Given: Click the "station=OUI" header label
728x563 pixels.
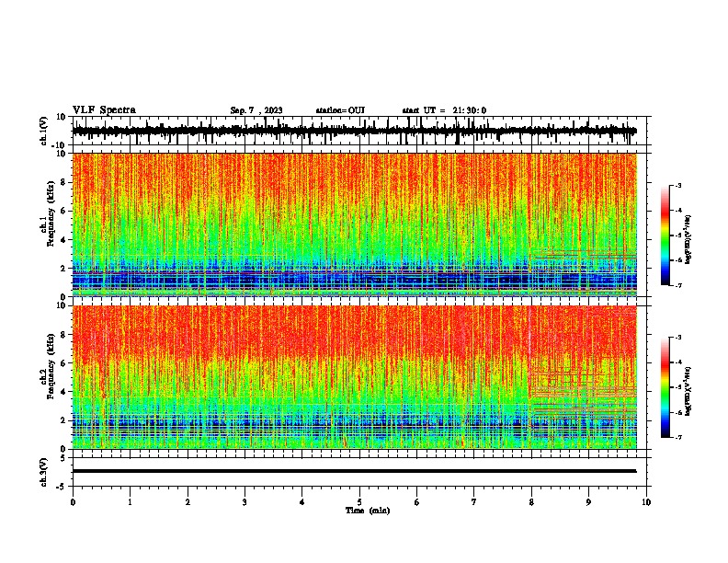Looking at the screenshot, I should [340, 110].
